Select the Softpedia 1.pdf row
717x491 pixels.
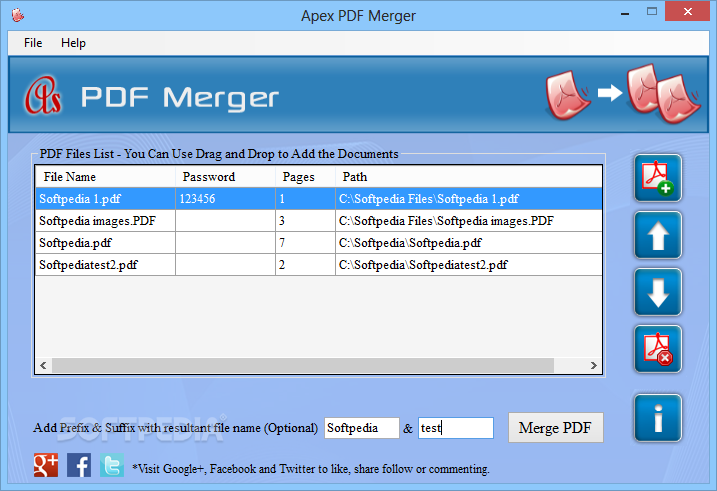pyautogui.click(x=319, y=199)
